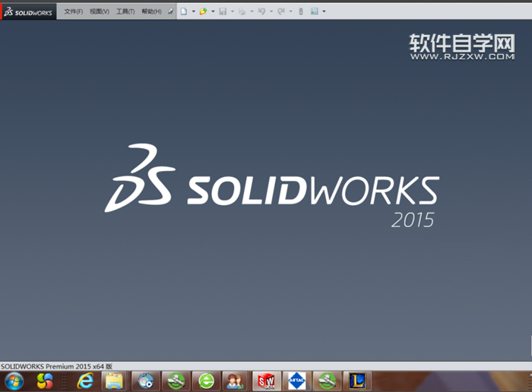Open Windows Explorer folder in taskbar

click(114, 381)
